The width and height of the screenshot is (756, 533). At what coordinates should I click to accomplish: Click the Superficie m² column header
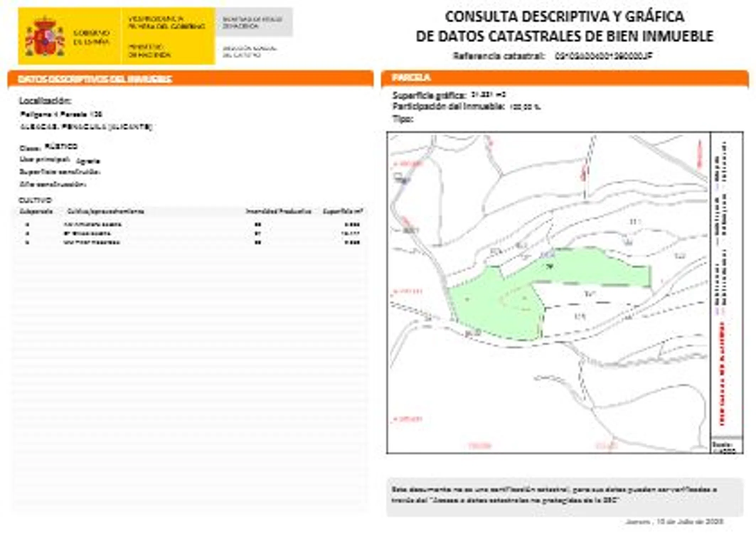[342, 211]
